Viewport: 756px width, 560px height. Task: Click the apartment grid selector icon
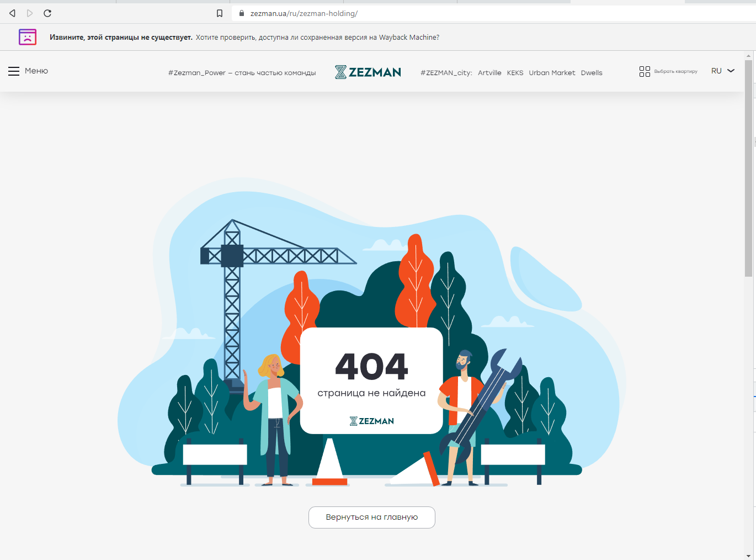645,71
